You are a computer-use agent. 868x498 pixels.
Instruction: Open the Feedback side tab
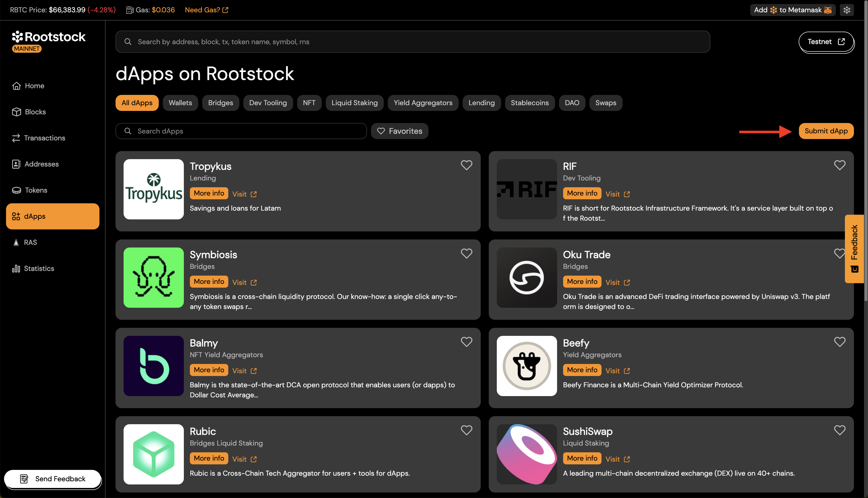point(854,249)
